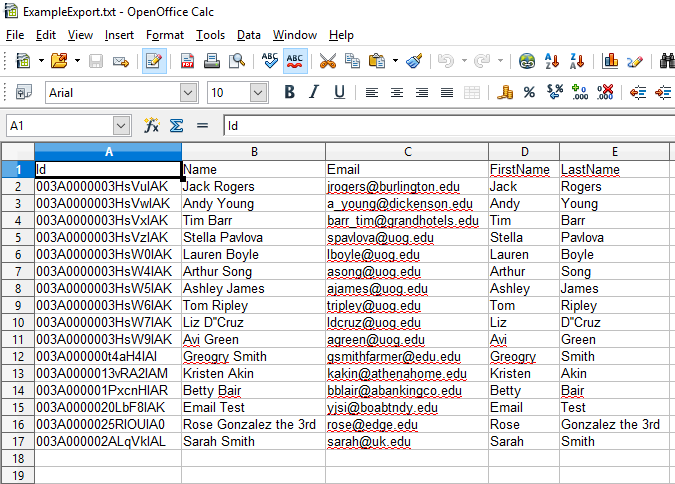Screen dimensions: 675x484
Task: Open the Data menu
Action: (x=248, y=35)
